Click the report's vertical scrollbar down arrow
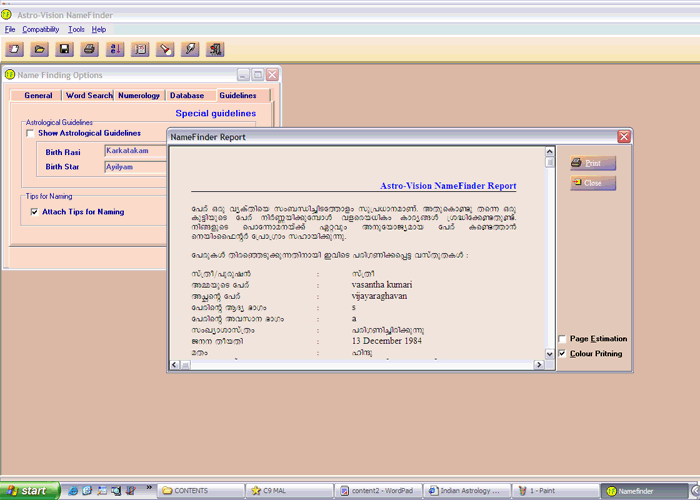 pos(550,354)
